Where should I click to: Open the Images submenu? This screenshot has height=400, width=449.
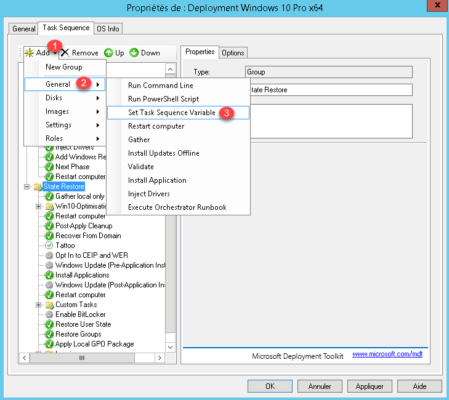[65, 111]
